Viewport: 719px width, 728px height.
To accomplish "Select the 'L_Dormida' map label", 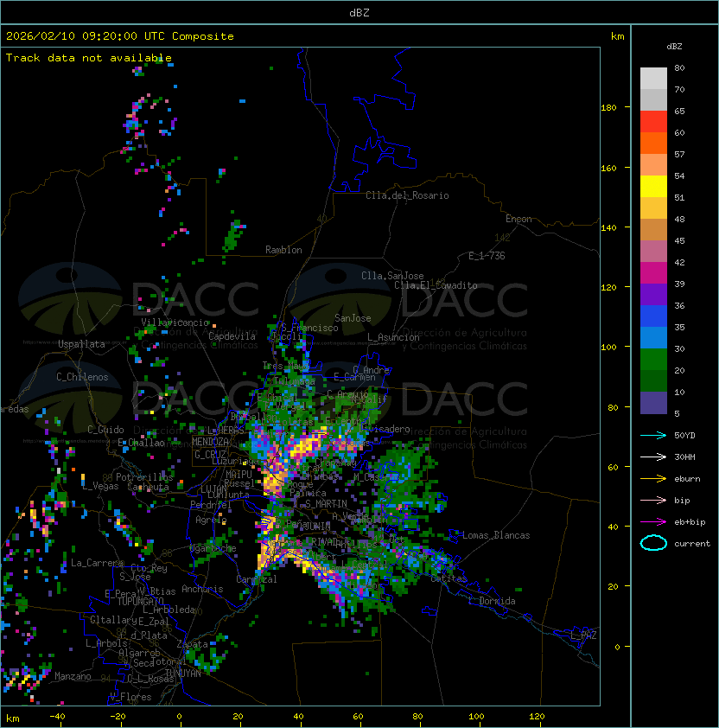I will [x=492, y=601].
